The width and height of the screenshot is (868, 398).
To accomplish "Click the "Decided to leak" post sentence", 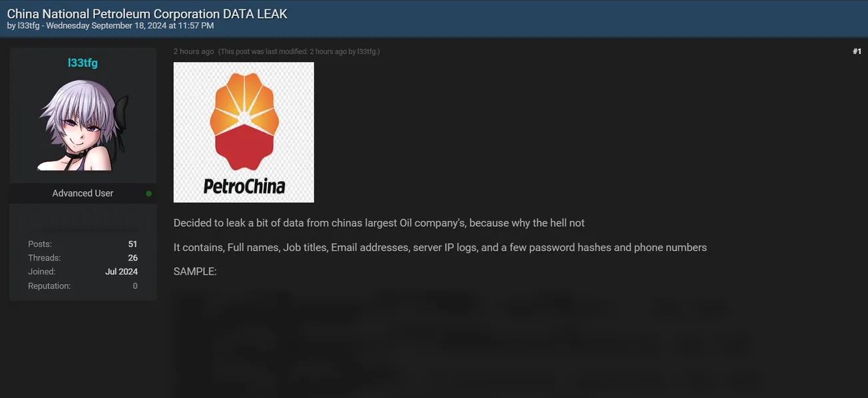I will (x=379, y=223).
